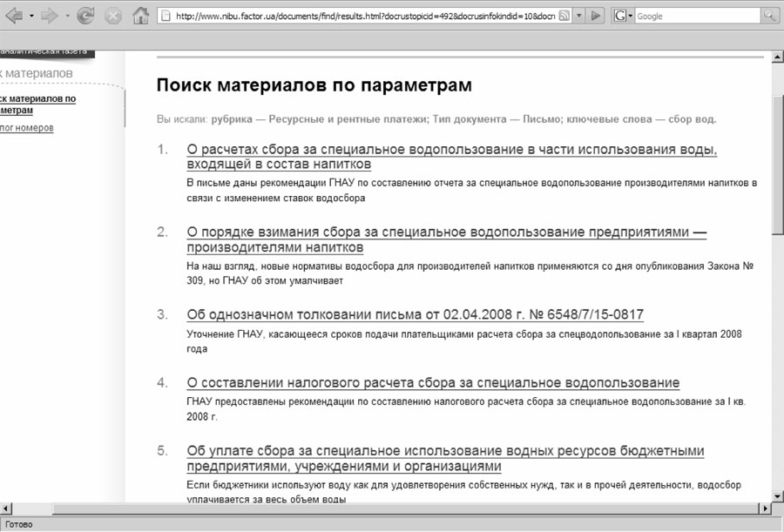784x532 pixels.
Task: Open result 3 about letter from 02.04.2008
Action: click(x=415, y=314)
